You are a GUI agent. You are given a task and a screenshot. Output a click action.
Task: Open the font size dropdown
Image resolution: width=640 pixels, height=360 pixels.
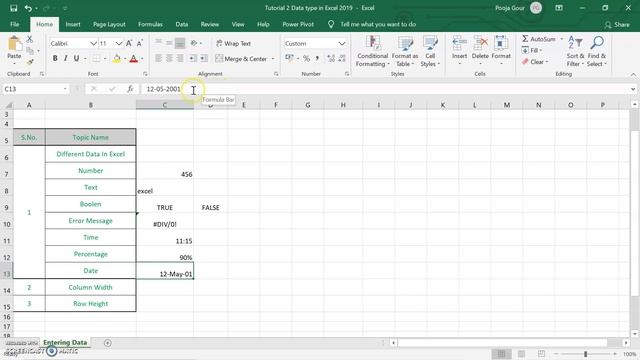click(118, 43)
